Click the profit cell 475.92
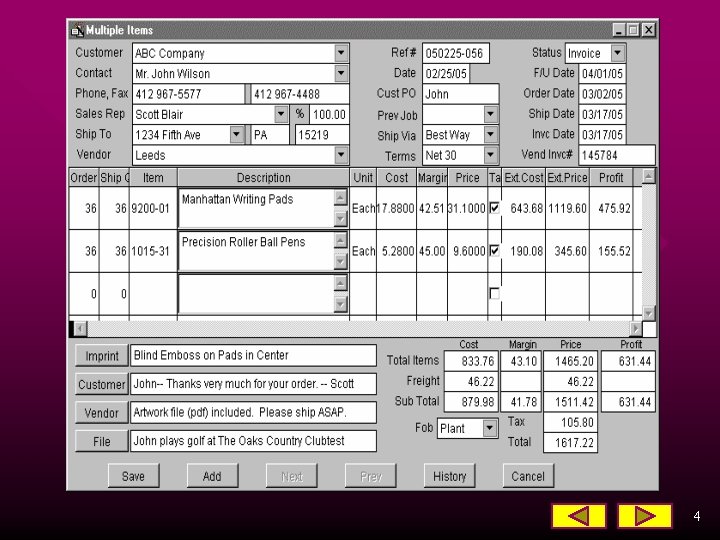The image size is (720, 540). pyautogui.click(x=611, y=208)
